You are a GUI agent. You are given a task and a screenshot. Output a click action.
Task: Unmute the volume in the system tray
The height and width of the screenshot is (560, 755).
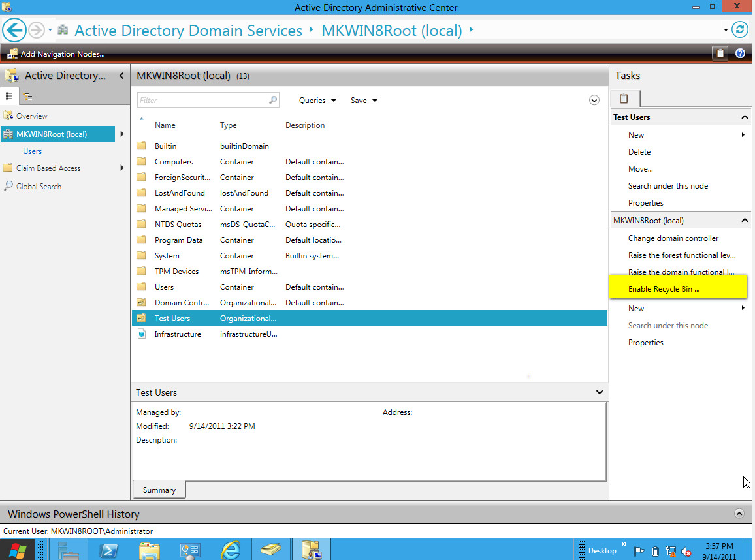pyautogui.click(x=687, y=550)
